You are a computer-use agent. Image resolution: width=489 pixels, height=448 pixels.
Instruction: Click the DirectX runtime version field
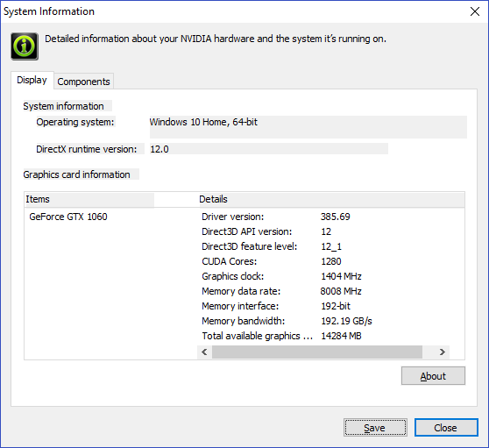click(x=269, y=149)
